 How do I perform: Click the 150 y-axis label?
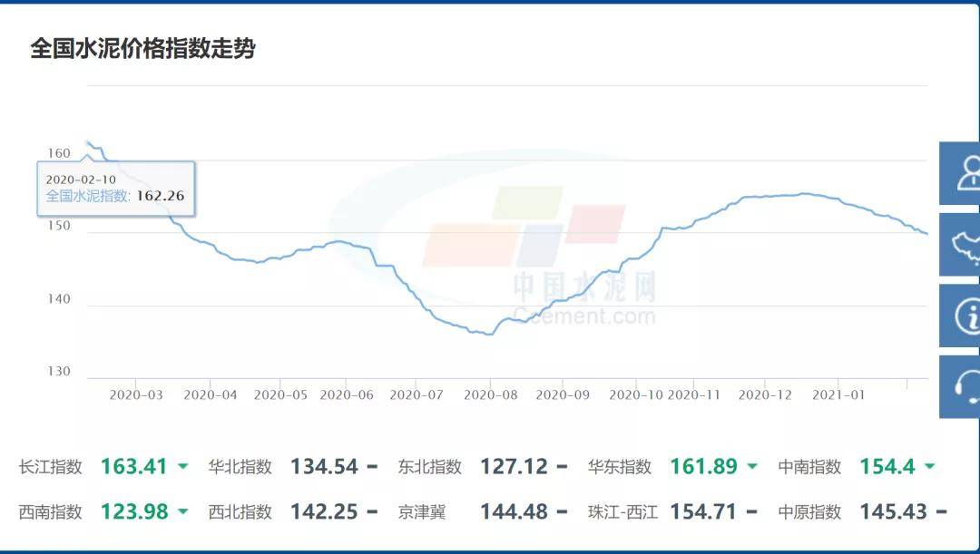pyautogui.click(x=59, y=226)
